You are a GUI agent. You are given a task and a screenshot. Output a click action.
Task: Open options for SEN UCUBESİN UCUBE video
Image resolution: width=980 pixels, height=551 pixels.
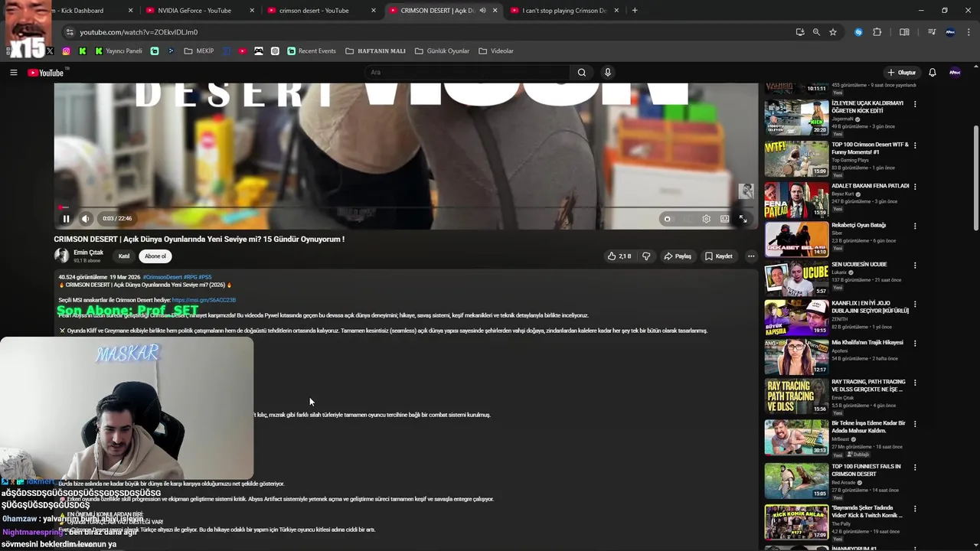click(914, 266)
